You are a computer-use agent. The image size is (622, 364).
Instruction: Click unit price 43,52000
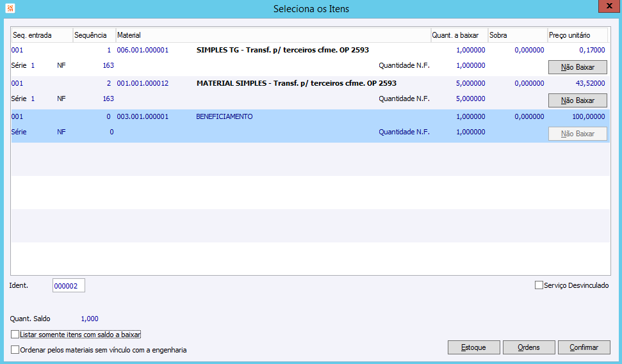(590, 83)
